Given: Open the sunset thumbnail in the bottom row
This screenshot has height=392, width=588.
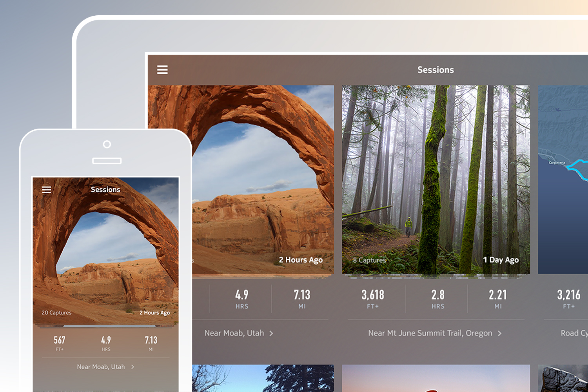Looking at the screenshot, I should point(436,378).
